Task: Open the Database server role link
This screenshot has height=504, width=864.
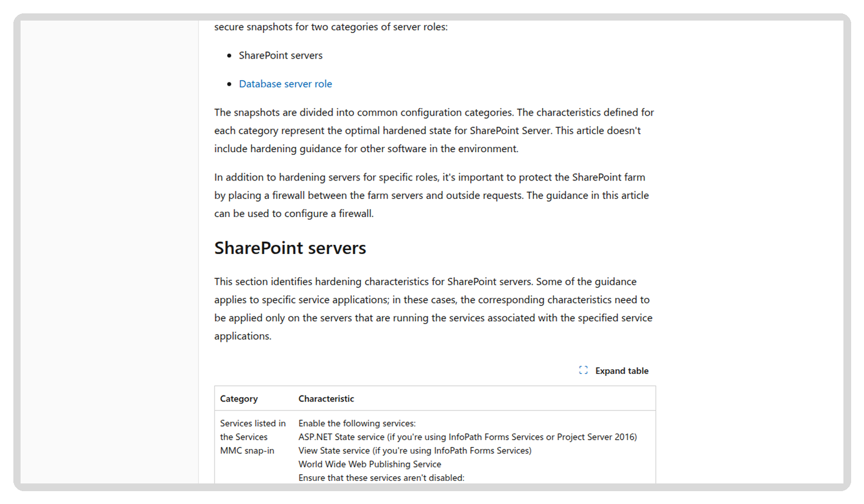Action: tap(285, 84)
